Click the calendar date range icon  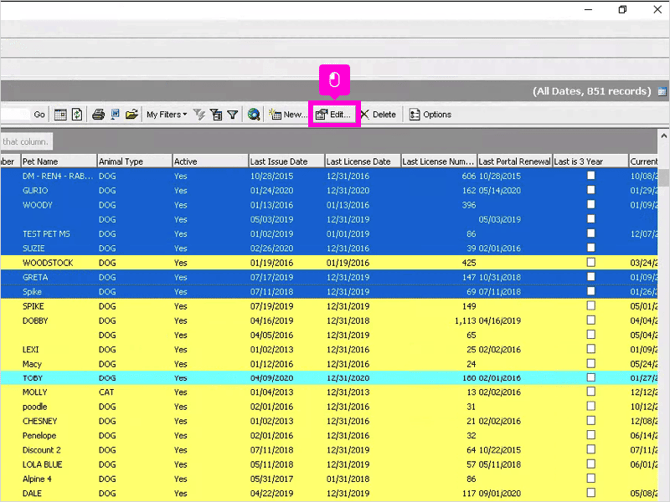tap(60, 114)
